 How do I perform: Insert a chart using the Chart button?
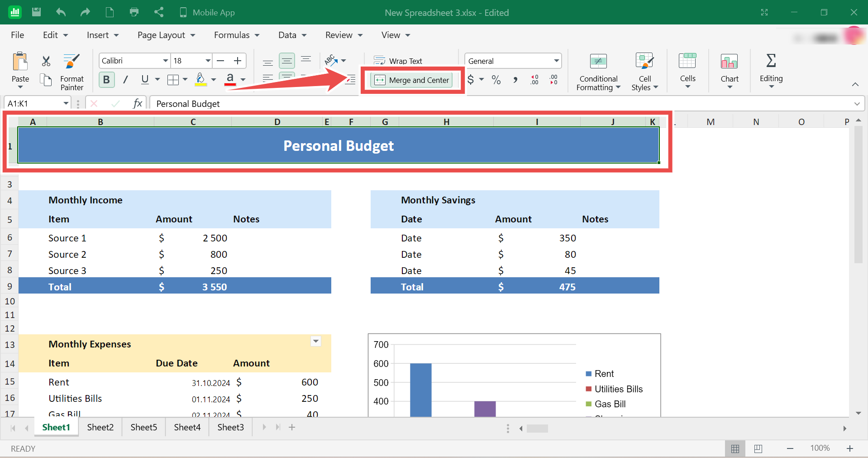[x=730, y=70]
